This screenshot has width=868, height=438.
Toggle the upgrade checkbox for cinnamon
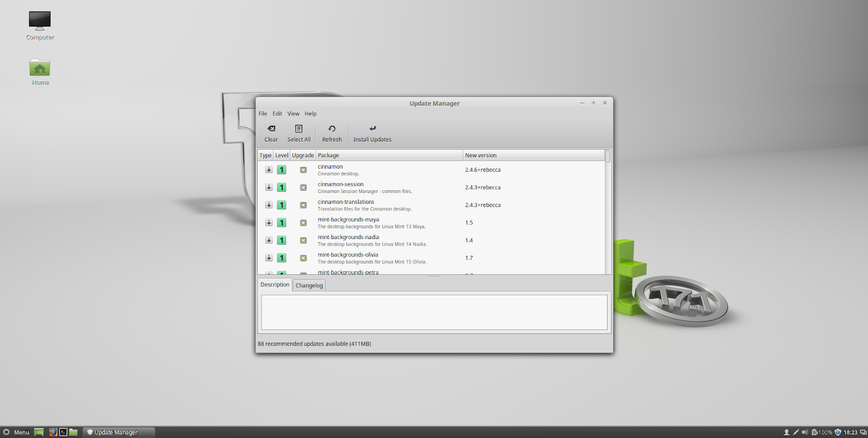coord(303,170)
